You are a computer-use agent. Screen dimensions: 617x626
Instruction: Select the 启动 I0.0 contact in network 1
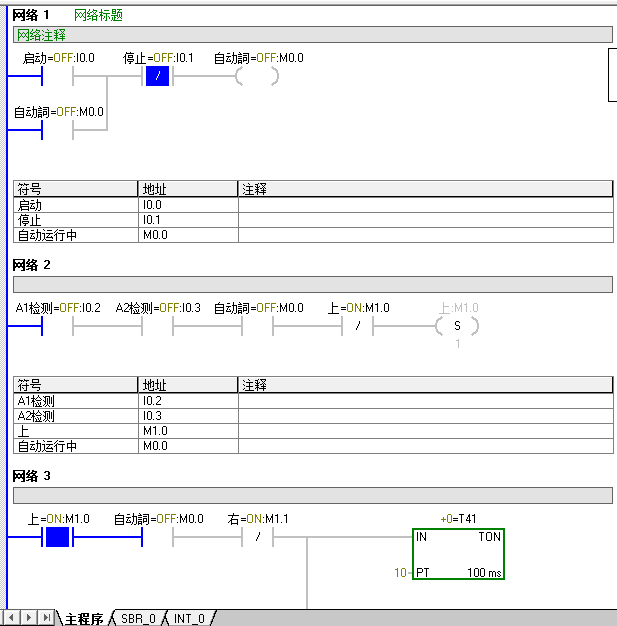point(58,76)
